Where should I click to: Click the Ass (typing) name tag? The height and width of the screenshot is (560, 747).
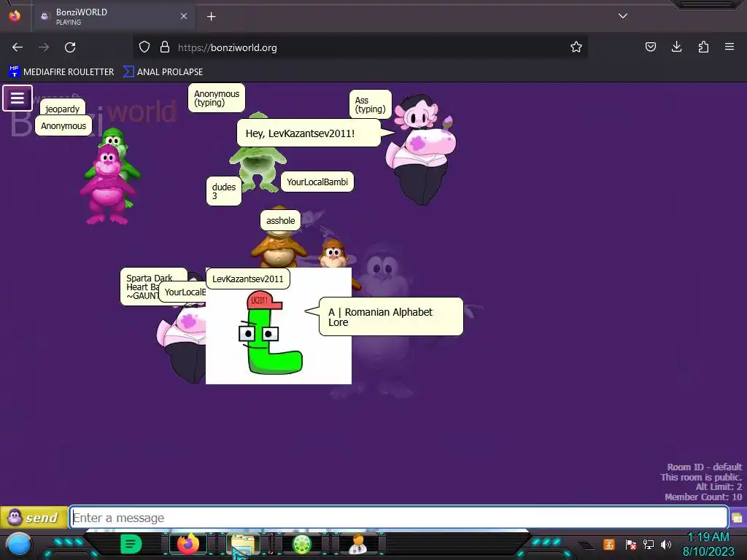pyautogui.click(x=370, y=105)
